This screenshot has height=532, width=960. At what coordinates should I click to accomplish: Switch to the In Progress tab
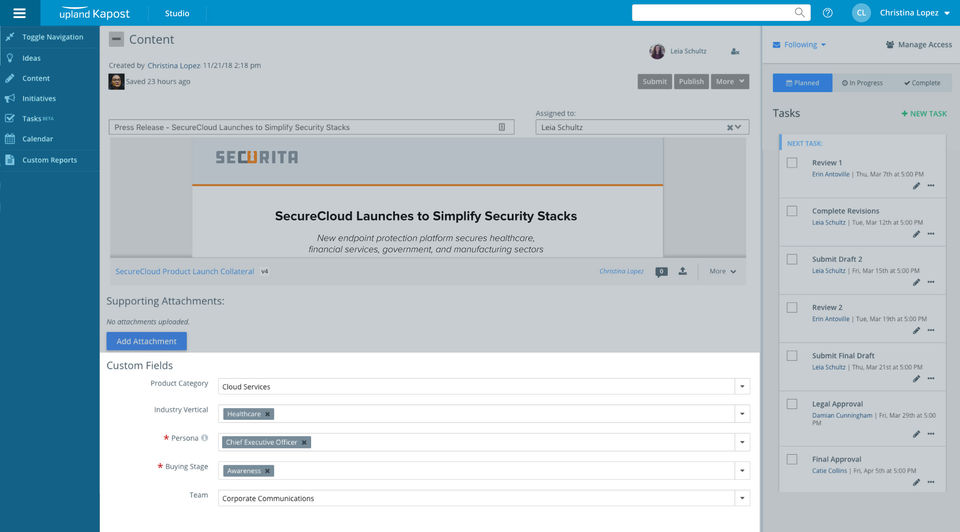(x=862, y=83)
